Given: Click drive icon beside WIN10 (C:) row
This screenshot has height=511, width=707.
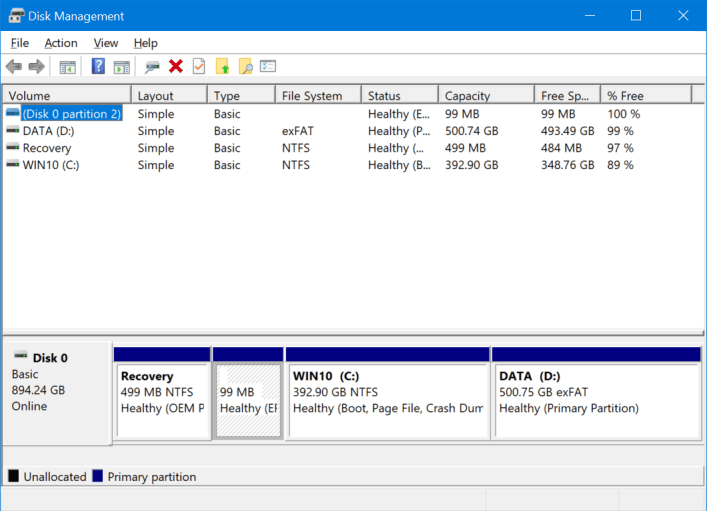Looking at the screenshot, I should click(13, 164).
